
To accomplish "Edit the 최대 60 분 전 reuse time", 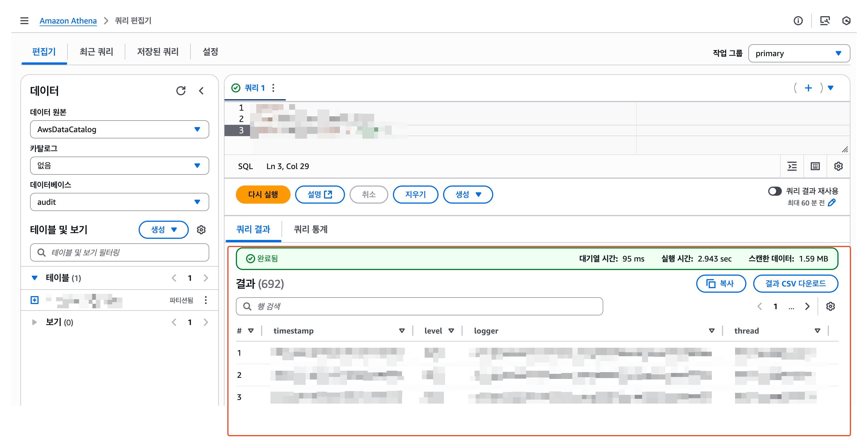I will [832, 203].
